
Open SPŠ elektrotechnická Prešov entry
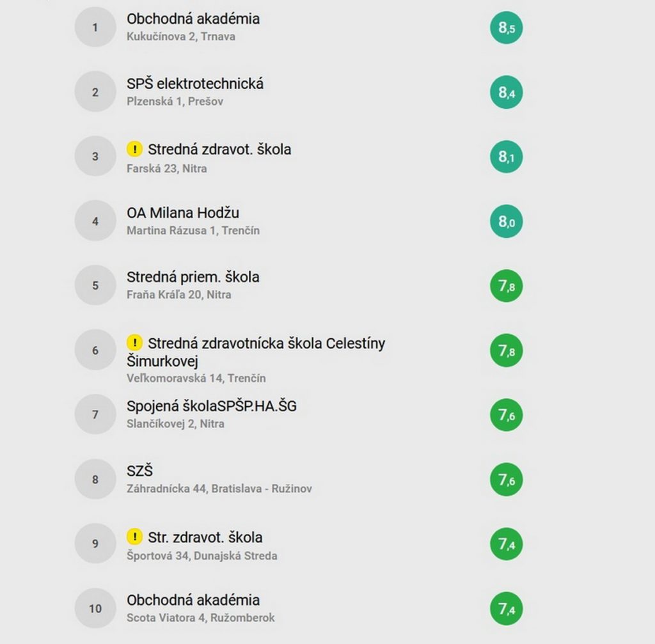[195, 84]
